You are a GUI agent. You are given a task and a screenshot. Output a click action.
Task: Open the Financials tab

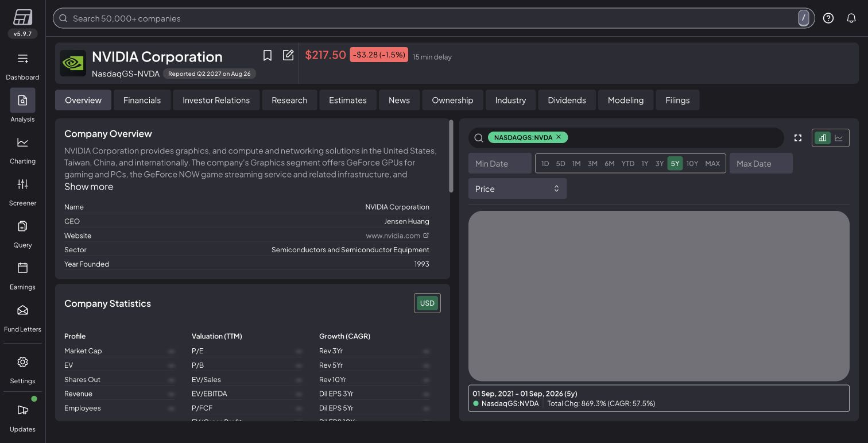click(142, 100)
